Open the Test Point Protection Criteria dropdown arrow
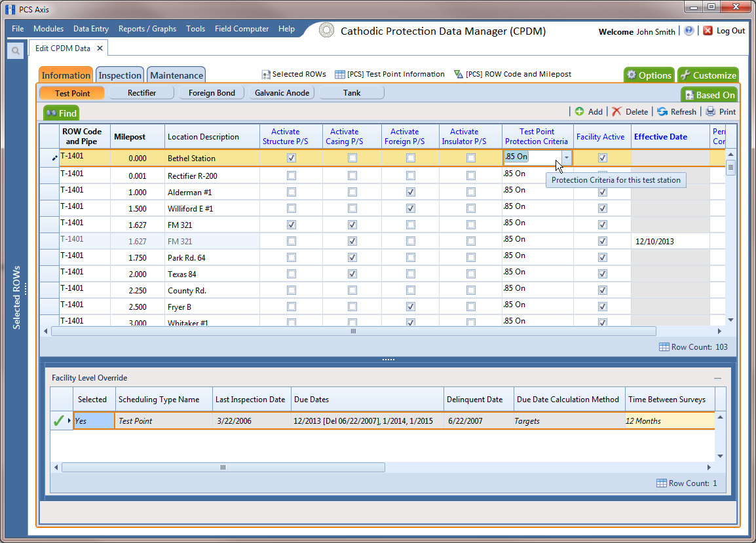The height and width of the screenshot is (543, 756). click(x=567, y=158)
